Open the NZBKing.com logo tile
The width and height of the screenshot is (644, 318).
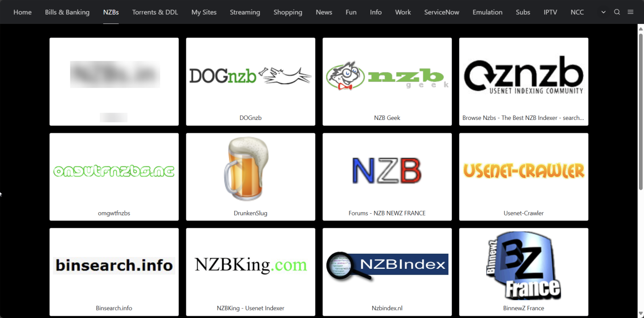coord(251,265)
